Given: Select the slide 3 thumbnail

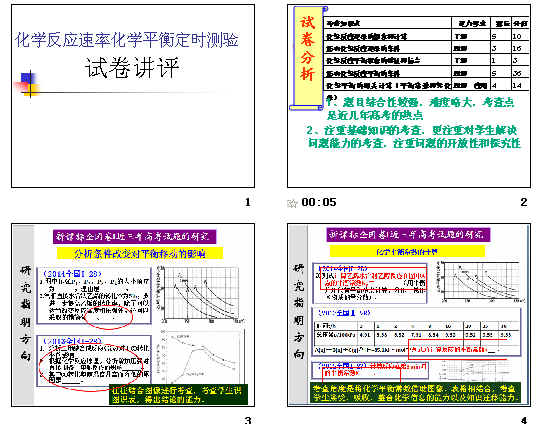Looking at the screenshot, I should [133, 315].
